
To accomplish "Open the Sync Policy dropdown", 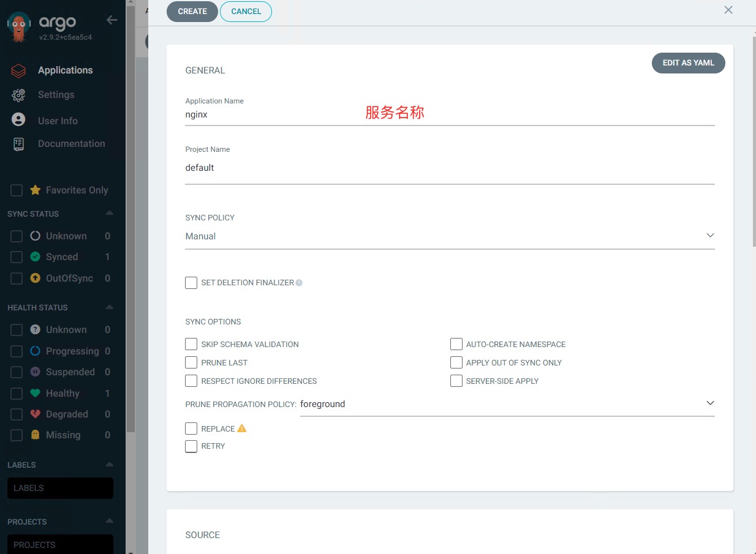I will pos(450,236).
